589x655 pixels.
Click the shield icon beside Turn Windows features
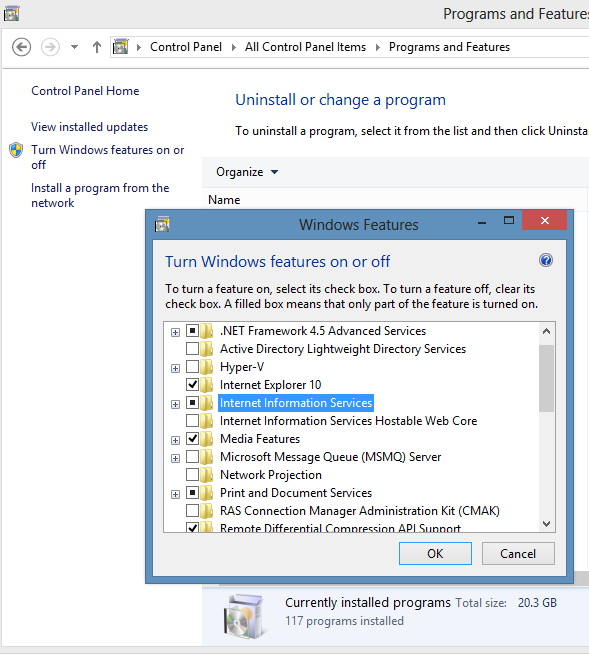tap(16, 150)
